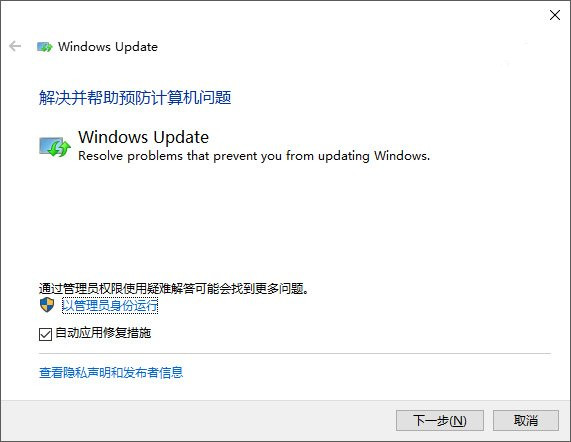Cancel the wizard with 取消 button
The width and height of the screenshot is (571, 442).
click(x=525, y=421)
